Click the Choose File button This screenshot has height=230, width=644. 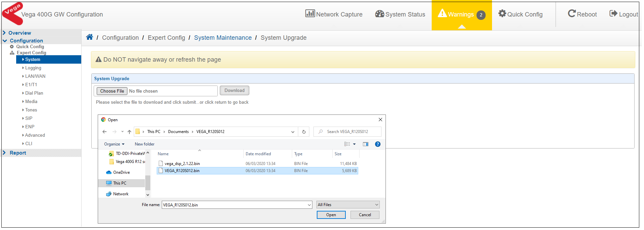point(112,91)
